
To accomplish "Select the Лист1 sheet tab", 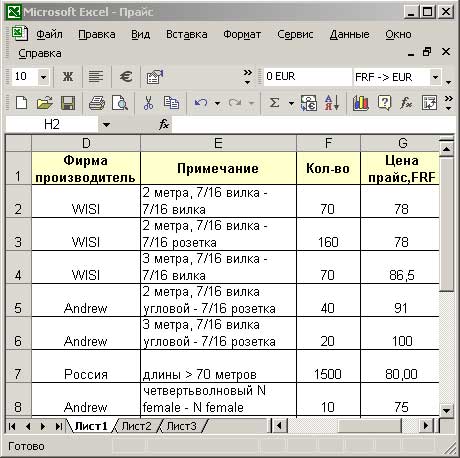I will click(x=91, y=426).
